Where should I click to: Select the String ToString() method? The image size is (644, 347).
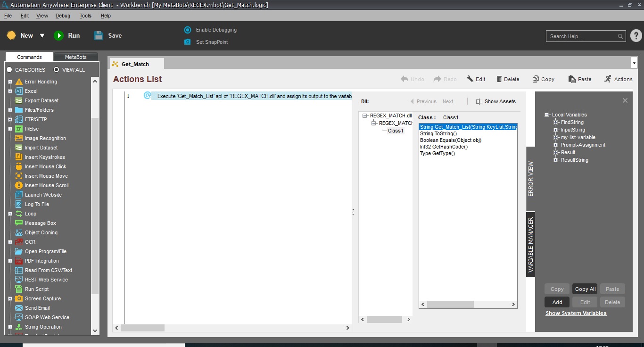pyautogui.click(x=438, y=133)
